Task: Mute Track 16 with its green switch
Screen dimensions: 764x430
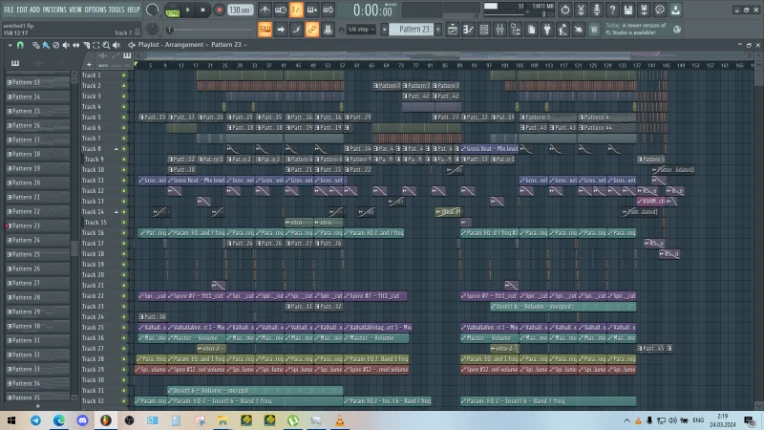Action: [x=124, y=233]
